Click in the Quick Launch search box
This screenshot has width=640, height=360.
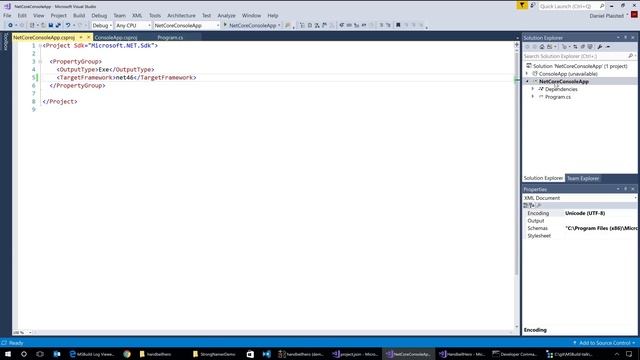coord(569,6)
